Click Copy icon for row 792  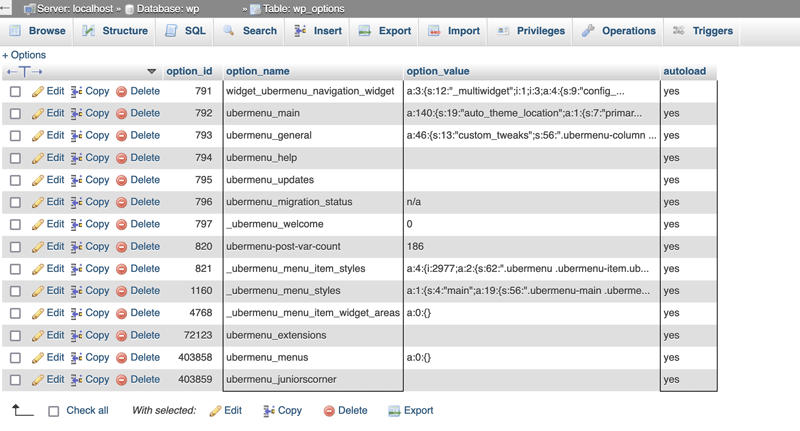77,114
